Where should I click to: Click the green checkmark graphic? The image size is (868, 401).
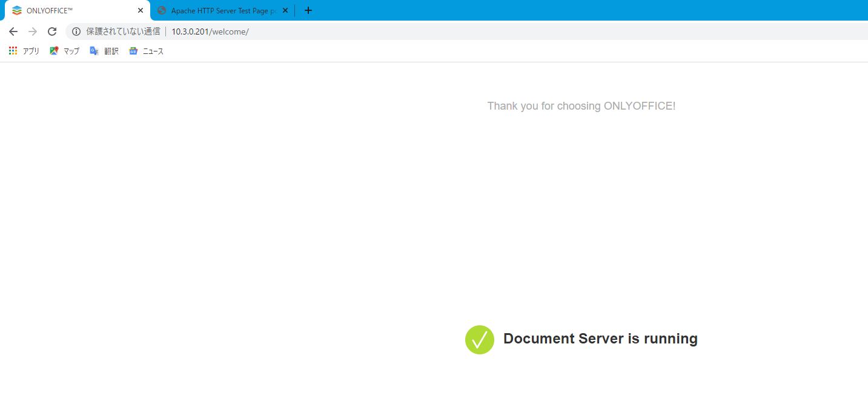479,339
